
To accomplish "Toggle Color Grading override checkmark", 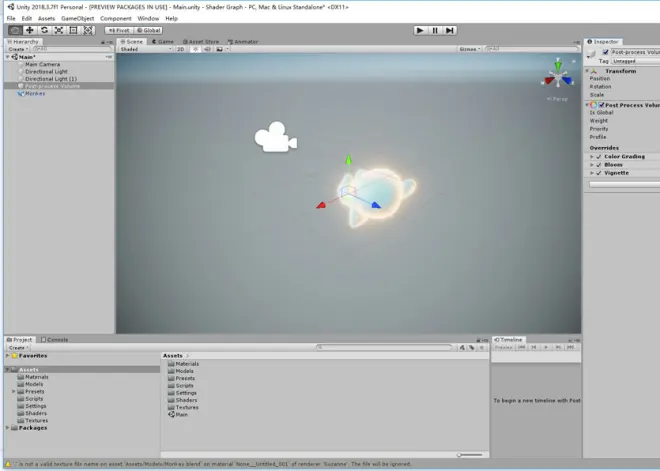I will coord(599,157).
